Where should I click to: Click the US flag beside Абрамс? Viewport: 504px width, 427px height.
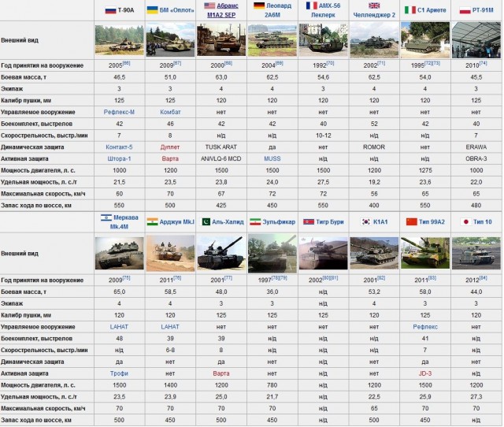pyautogui.click(x=209, y=6)
